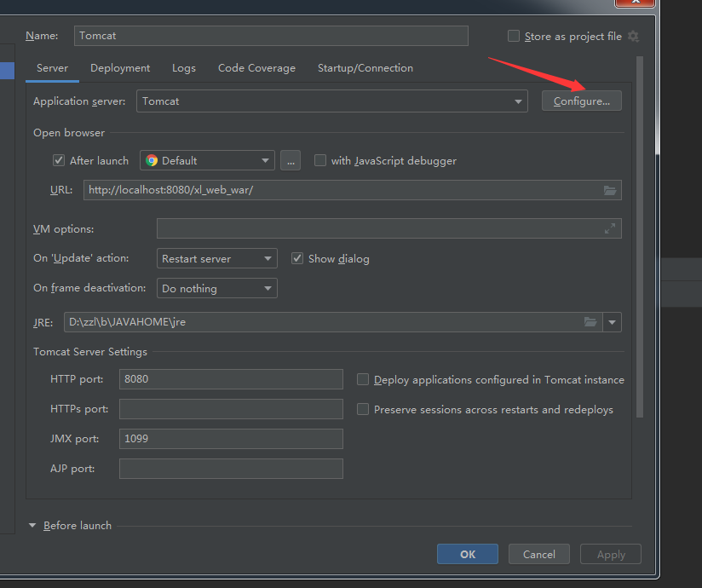Open the Code Coverage tab
Image resolution: width=702 pixels, height=588 pixels.
pos(256,68)
